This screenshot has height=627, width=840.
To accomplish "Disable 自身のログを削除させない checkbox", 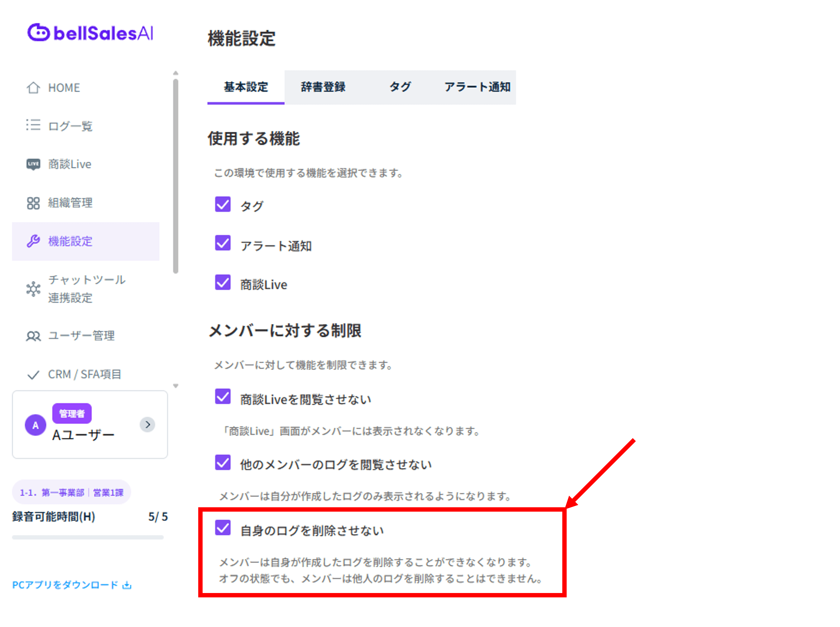I will pyautogui.click(x=222, y=528).
